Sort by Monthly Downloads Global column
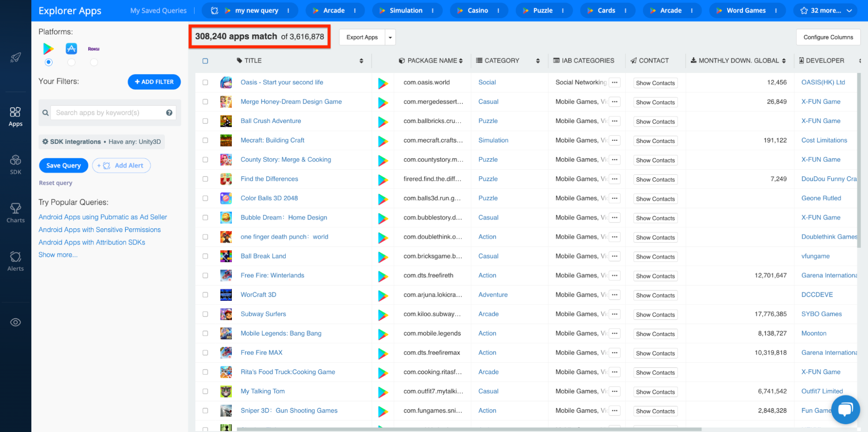 click(x=784, y=61)
